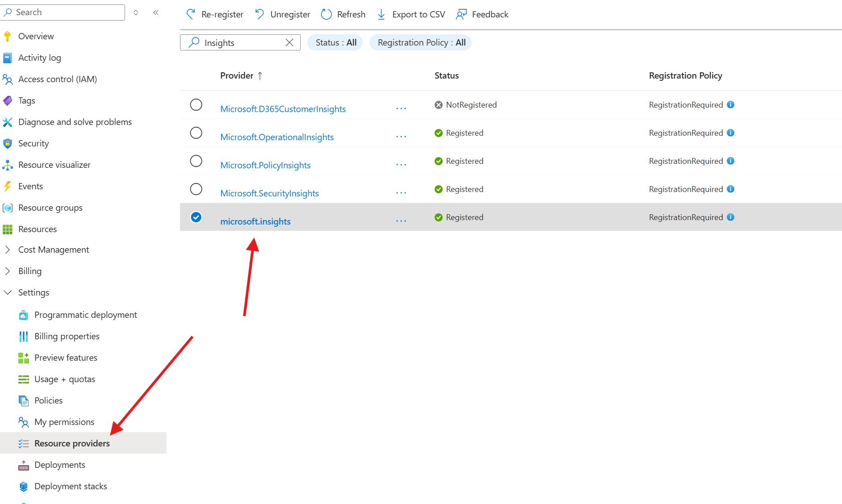The height and width of the screenshot is (504, 842).
Task: Open the Microsoft.PolicyInsights provider link
Action: 265,165
